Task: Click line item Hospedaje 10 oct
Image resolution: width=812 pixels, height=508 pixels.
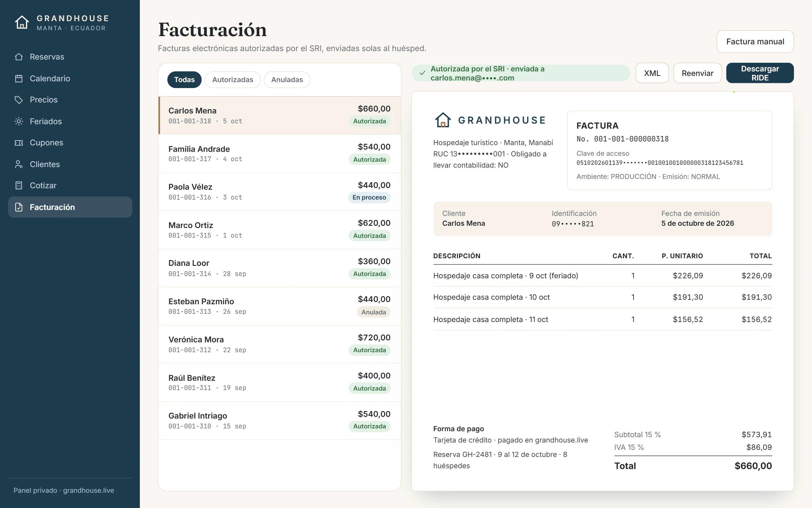Action: 603,297
